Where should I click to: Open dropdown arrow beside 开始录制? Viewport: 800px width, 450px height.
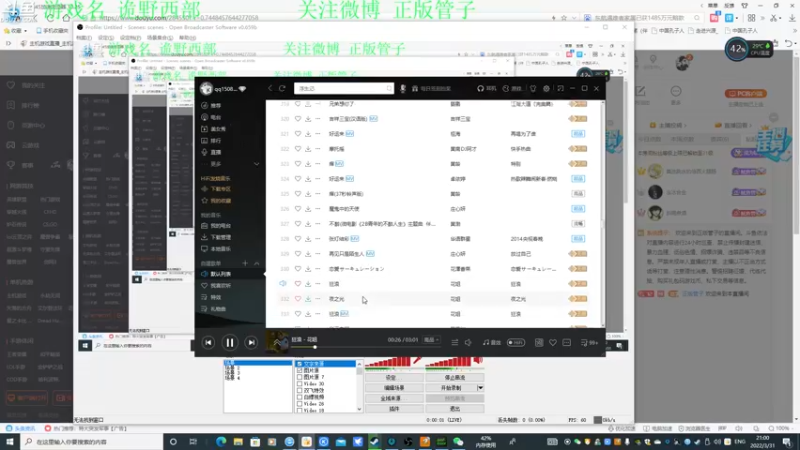coord(480,388)
